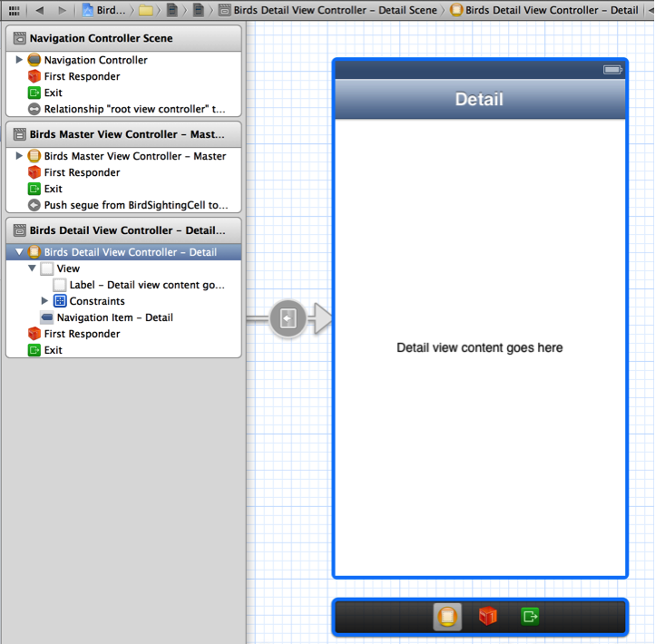Collapse the View disclosure triangle
Image resolution: width=655 pixels, height=644 pixels.
point(32,268)
